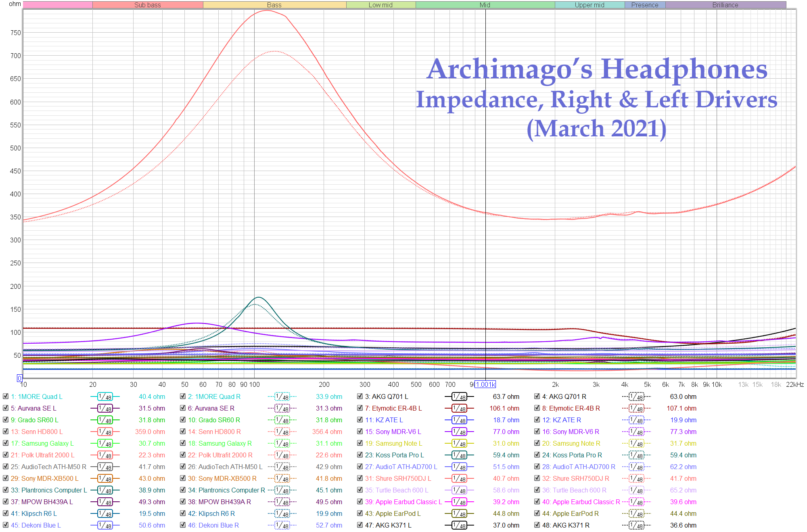Select the Brilliance frequency band header
807x532 pixels.
pyautogui.click(x=725, y=5)
